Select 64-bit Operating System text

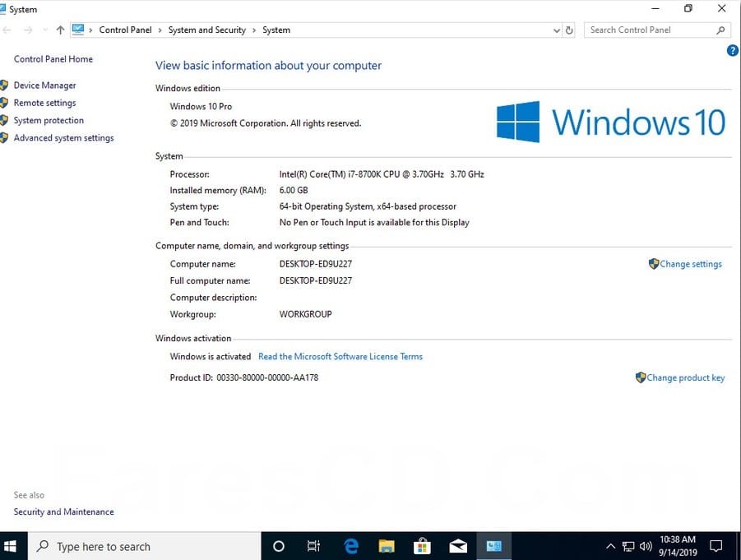(368, 206)
